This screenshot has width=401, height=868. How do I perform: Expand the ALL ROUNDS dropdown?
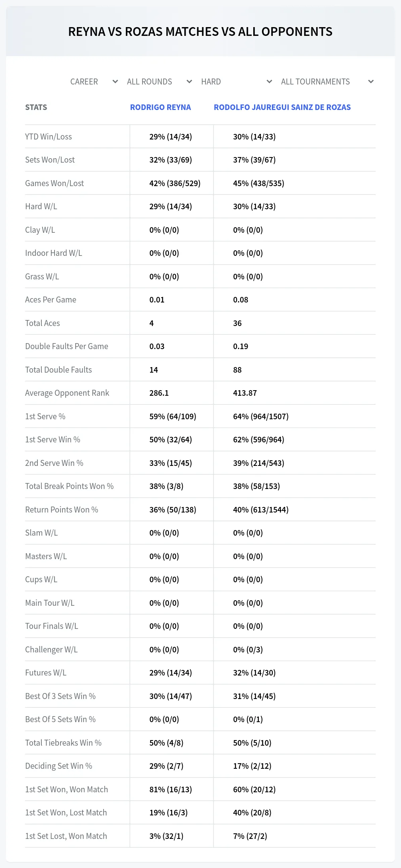(159, 82)
